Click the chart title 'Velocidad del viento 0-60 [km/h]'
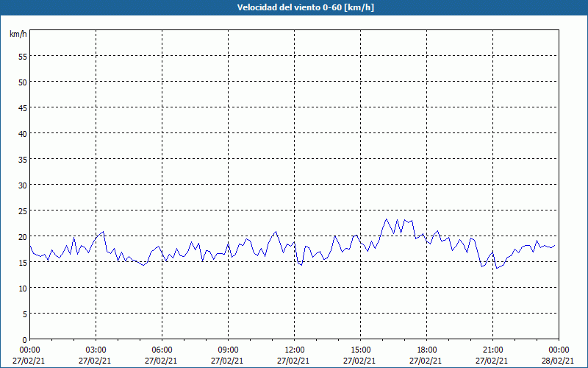The width and height of the screenshot is (588, 368). [x=306, y=7]
